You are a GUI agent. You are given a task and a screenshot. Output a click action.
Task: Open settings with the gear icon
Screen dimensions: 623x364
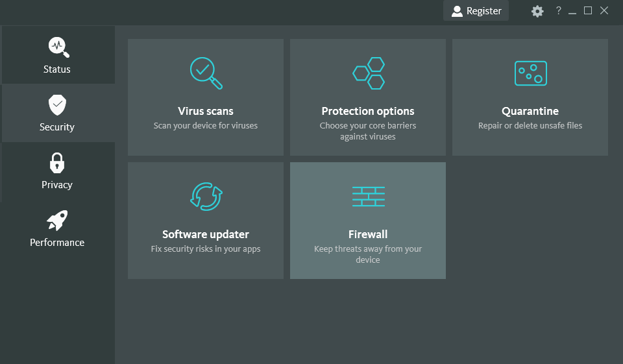tap(537, 11)
